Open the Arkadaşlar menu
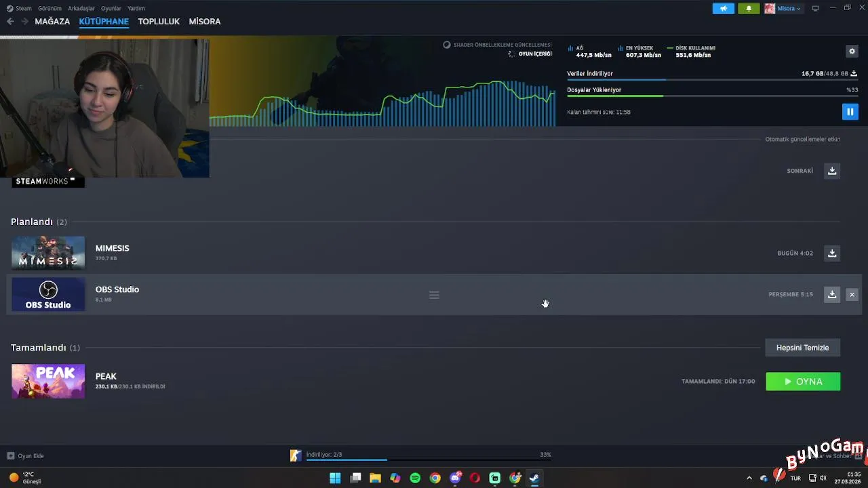The width and height of the screenshot is (868, 488). tap(81, 8)
